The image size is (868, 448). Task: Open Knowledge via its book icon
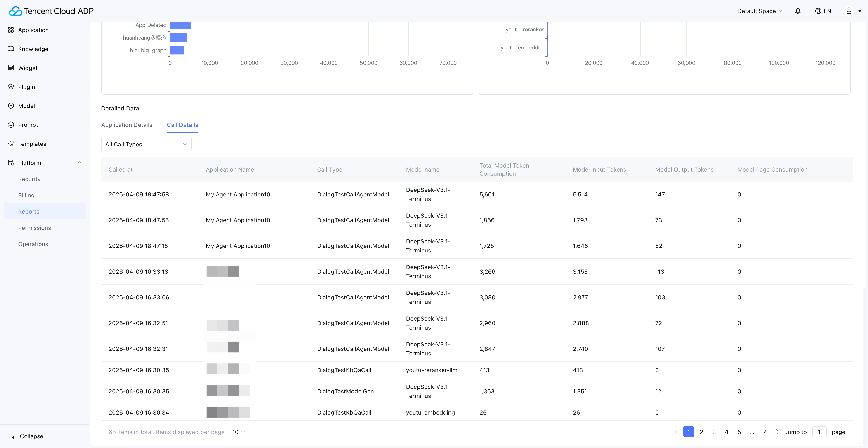click(11, 49)
